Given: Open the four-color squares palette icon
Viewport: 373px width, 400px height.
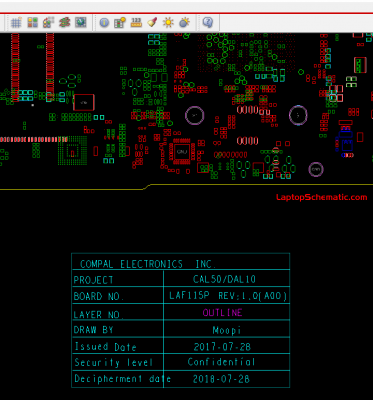Looking at the screenshot, I should (32, 23).
